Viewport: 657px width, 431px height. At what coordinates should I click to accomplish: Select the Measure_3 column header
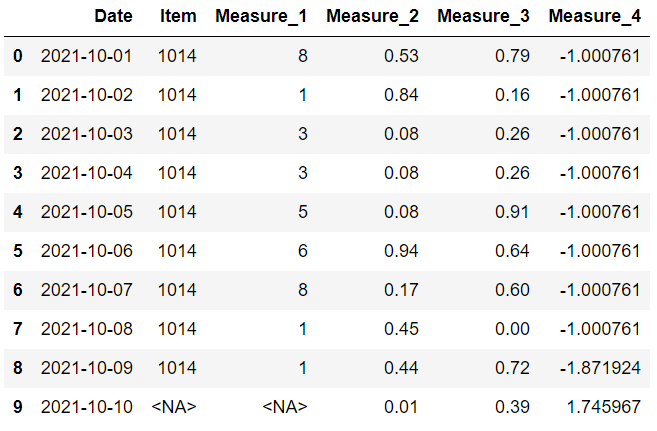pos(483,17)
